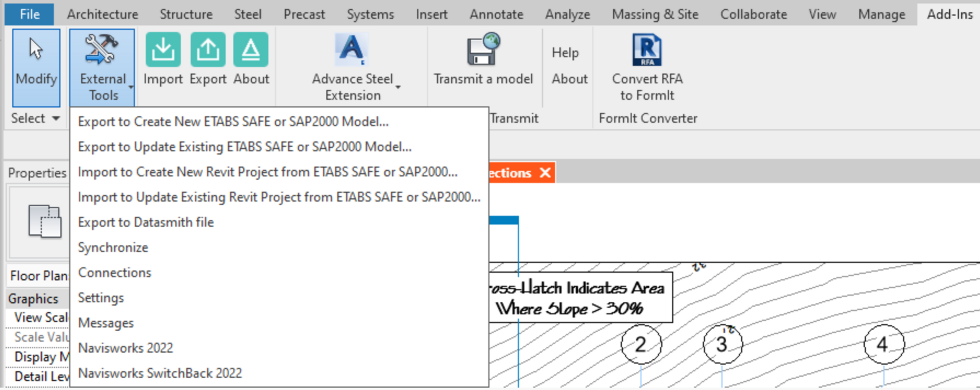This screenshot has width=980, height=390.
Task: Expand the Select panel dropdown
Action: coord(56,118)
